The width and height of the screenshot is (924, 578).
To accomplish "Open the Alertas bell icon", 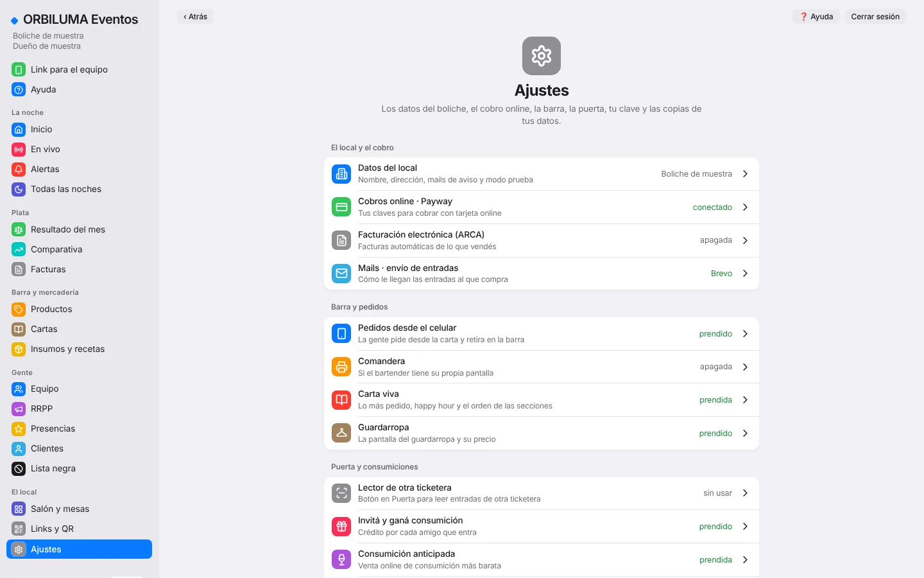I will tap(19, 169).
